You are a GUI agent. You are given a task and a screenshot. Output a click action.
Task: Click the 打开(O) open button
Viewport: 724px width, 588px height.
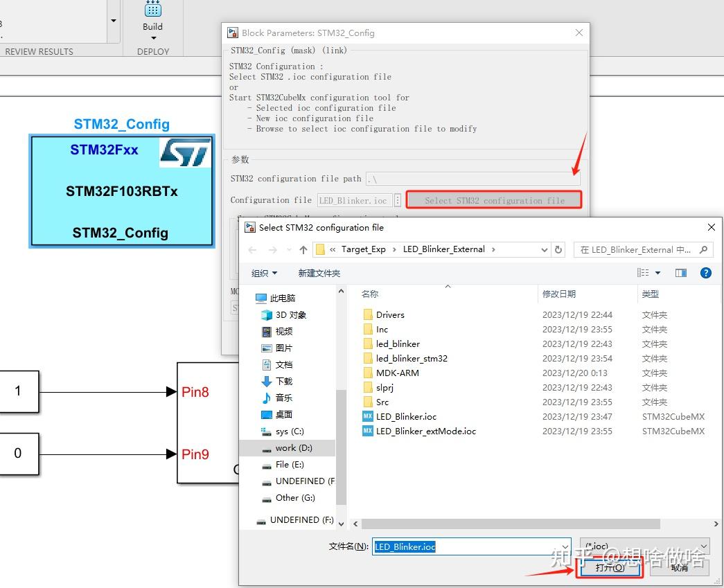coord(608,567)
